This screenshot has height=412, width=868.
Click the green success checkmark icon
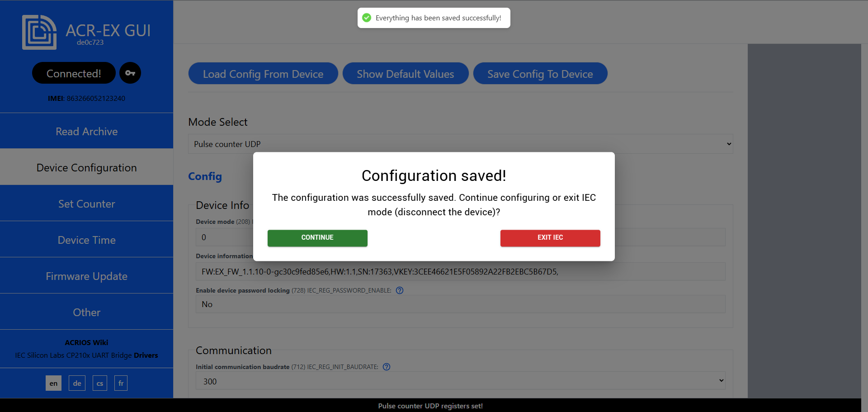coord(367,18)
